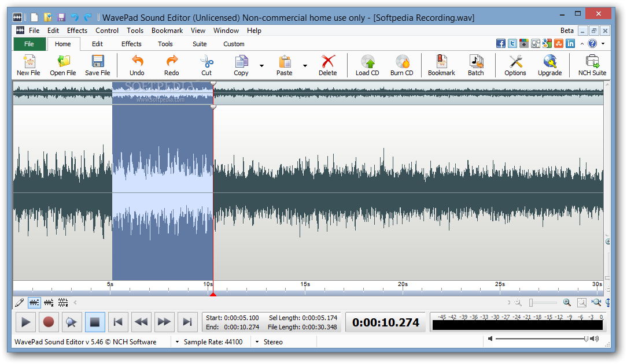The width and height of the screenshot is (627, 364).
Task: Click the new document icon in the title bar
Action: click(35, 17)
